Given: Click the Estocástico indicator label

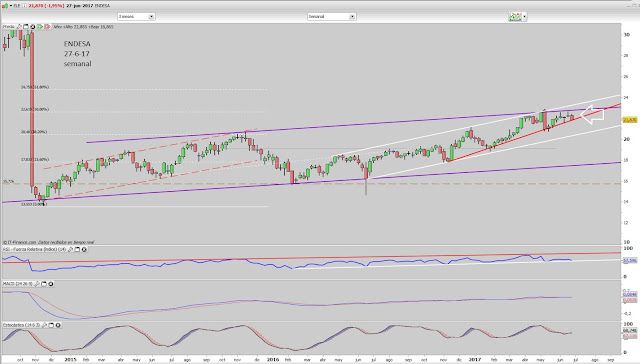Looking at the screenshot, I should click(21, 325).
